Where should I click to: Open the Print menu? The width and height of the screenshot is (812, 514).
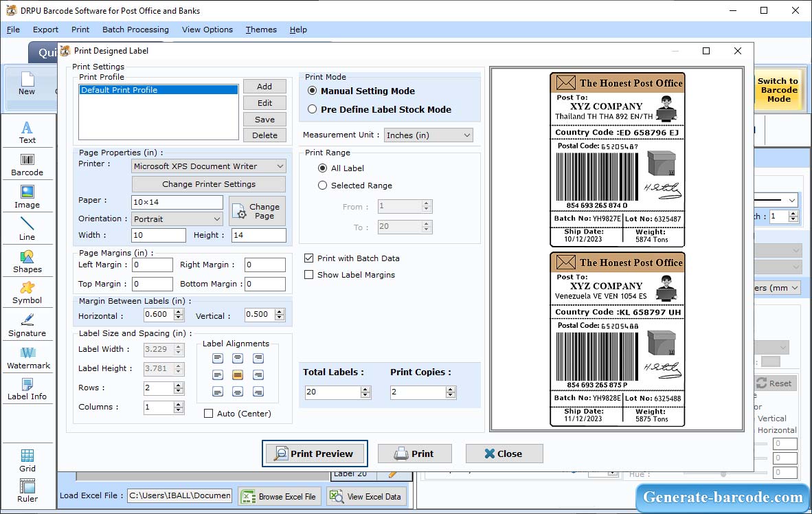(80, 30)
